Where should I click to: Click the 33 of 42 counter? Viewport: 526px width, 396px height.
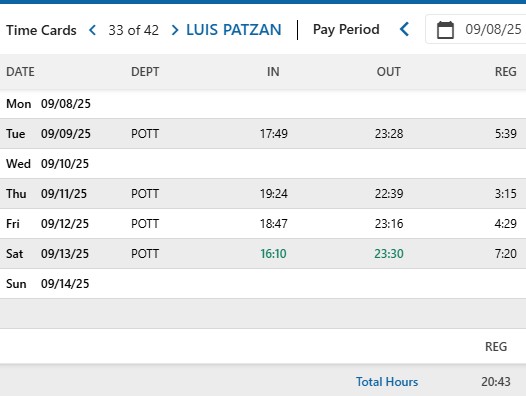(134, 30)
